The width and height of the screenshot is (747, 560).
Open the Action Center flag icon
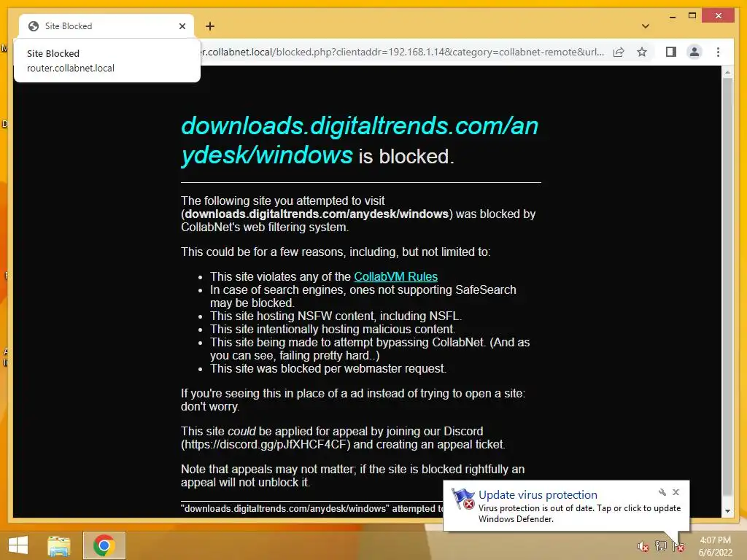(x=678, y=547)
